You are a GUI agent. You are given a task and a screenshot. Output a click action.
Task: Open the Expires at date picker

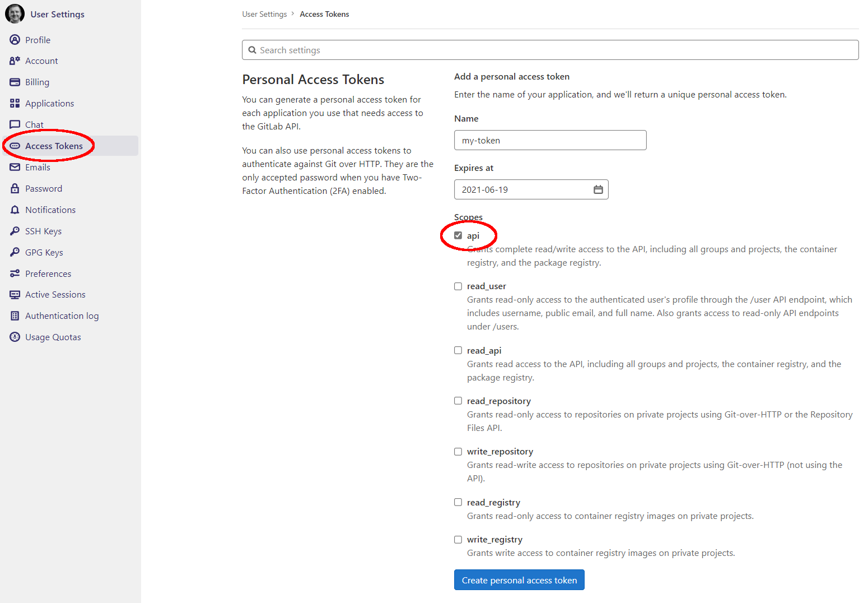coord(597,189)
